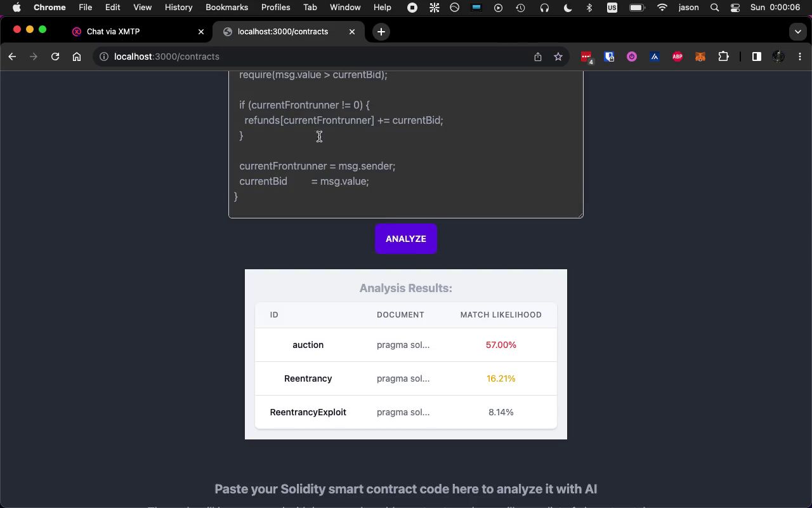Image resolution: width=812 pixels, height=508 pixels.
Task: Open the Bookmarks menu
Action: coord(226,8)
